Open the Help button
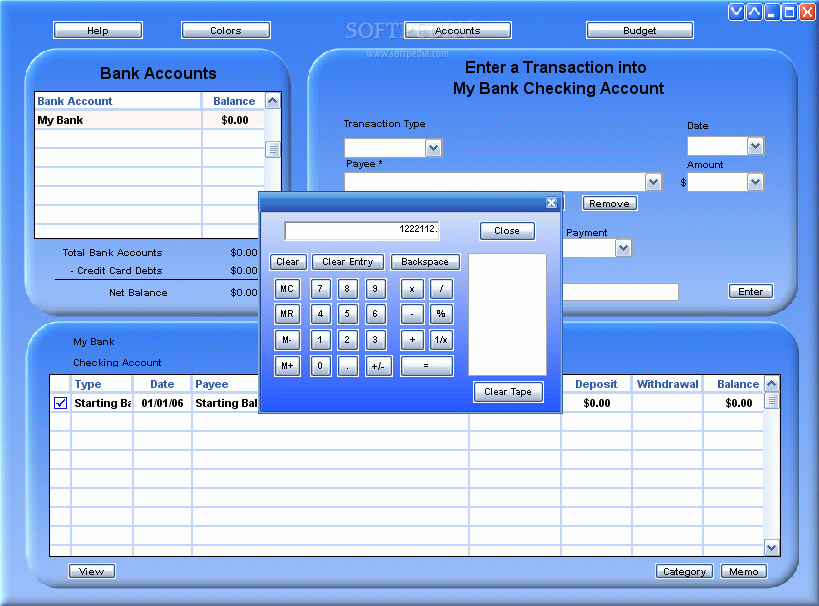 pyautogui.click(x=98, y=30)
